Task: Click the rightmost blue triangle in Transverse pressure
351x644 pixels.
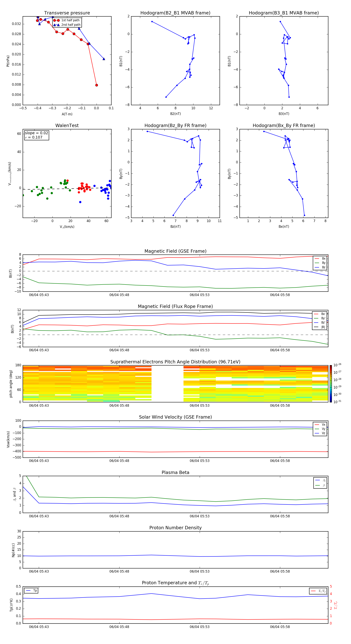Action: [104, 59]
